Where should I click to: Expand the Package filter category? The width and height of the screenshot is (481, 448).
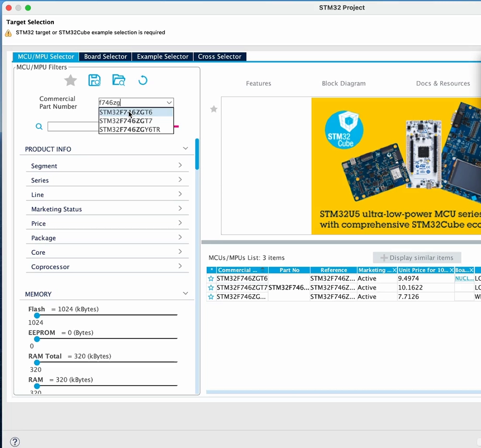coord(179,237)
